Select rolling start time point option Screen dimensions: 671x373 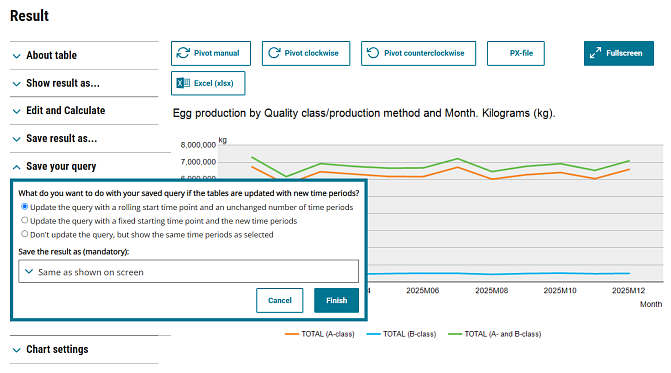pos(25,207)
